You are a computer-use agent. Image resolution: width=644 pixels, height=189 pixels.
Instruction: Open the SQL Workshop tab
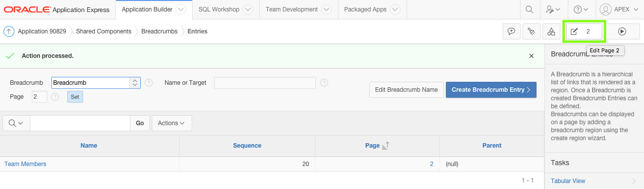coord(218,9)
